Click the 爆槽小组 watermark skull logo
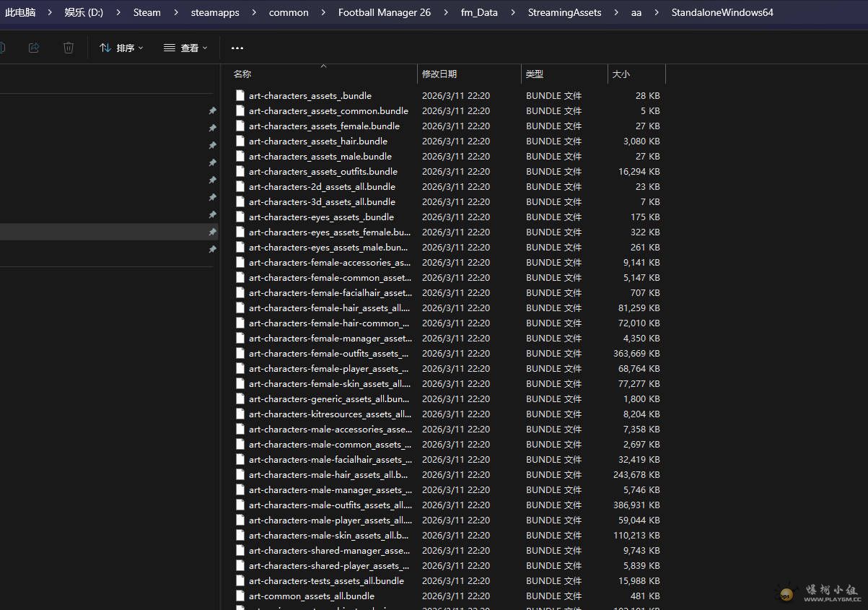 point(786,591)
